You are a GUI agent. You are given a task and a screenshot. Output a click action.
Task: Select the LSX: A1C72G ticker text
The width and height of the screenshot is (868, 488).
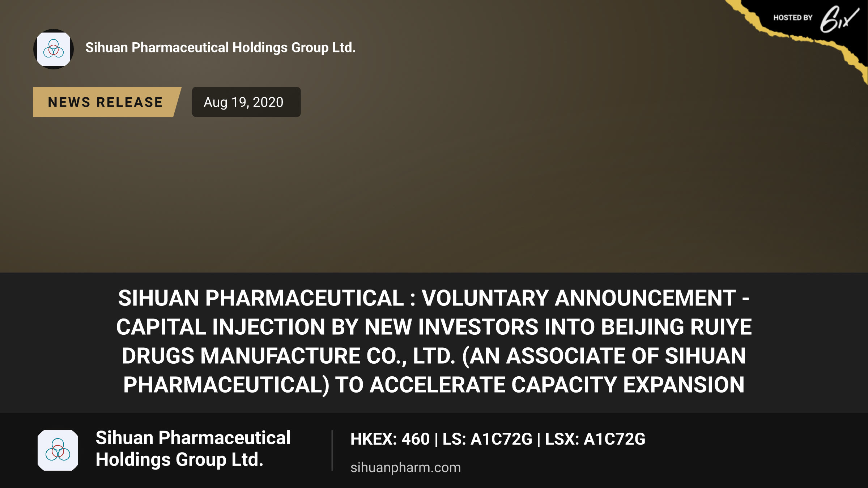pos(595,439)
